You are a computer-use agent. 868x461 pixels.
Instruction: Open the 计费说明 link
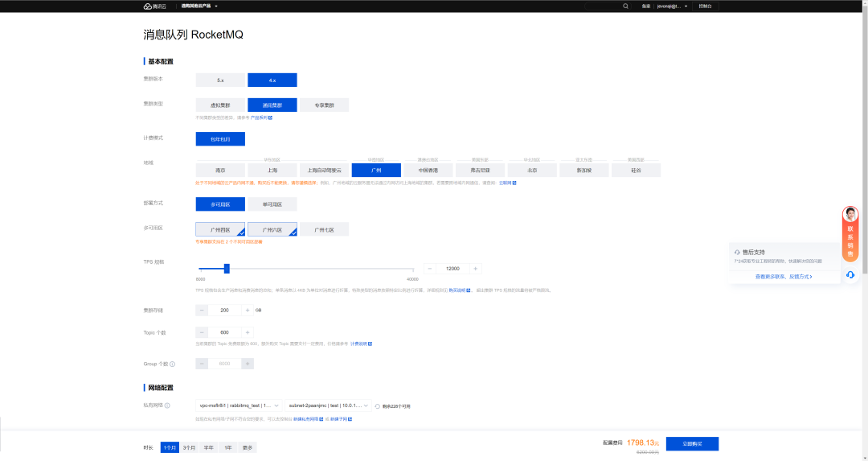361,344
